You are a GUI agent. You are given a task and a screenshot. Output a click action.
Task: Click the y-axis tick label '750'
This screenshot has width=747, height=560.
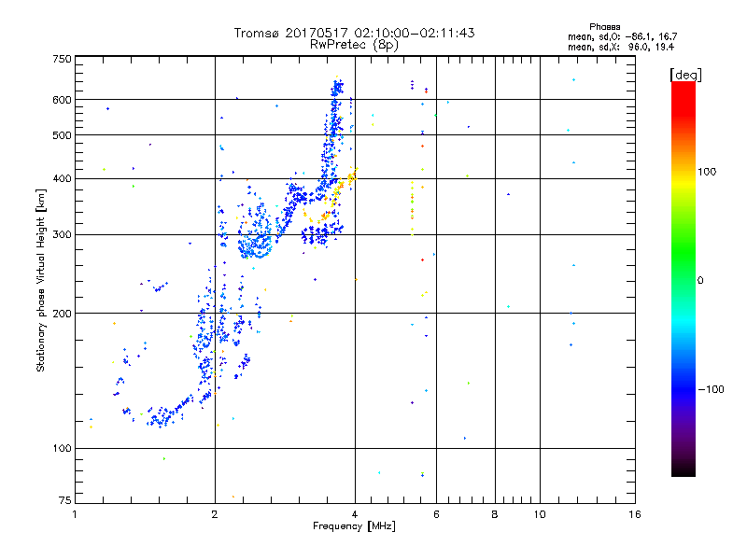[62, 59]
